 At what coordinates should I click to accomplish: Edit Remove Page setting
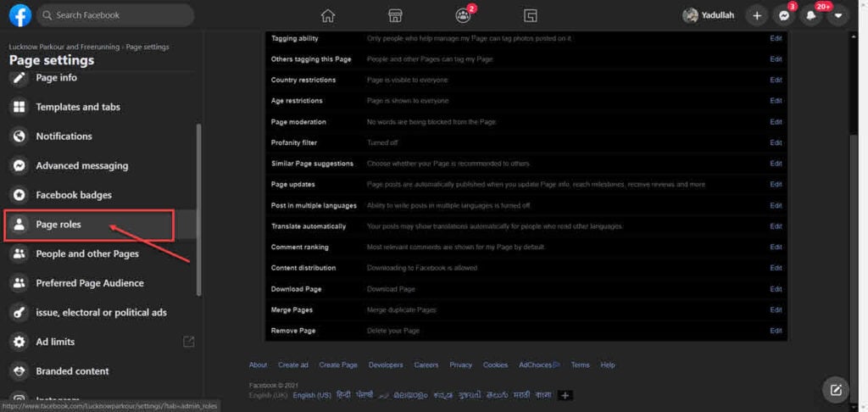point(776,331)
